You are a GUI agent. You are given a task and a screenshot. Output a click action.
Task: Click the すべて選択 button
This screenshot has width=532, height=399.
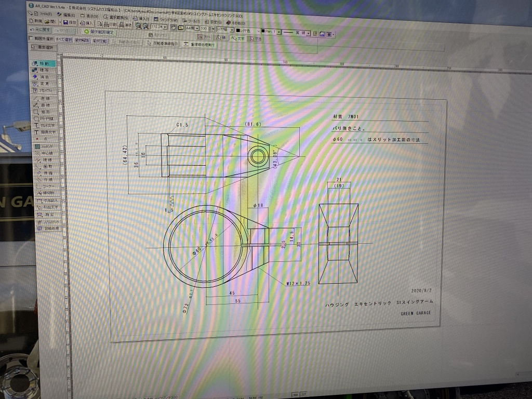click(x=63, y=39)
